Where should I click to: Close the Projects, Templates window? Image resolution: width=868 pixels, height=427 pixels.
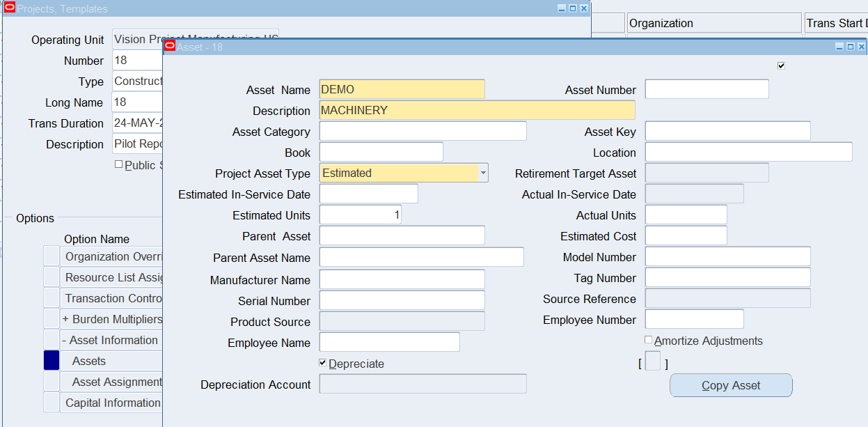tap(584, 8)
